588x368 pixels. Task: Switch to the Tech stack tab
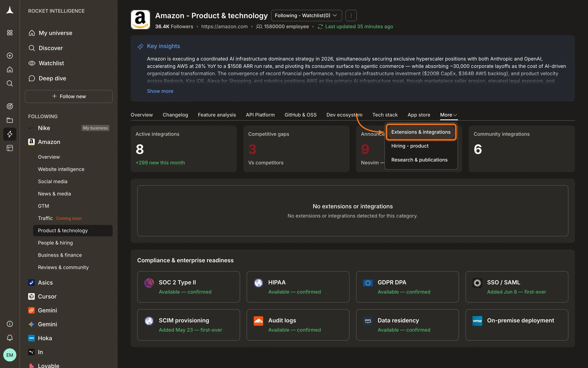click(385, 115)
